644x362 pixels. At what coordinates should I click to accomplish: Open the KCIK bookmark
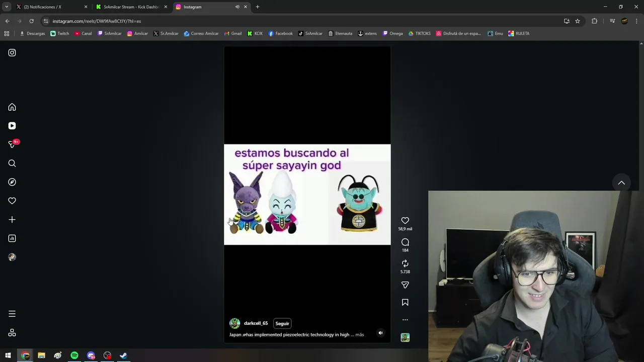[255, 34]
